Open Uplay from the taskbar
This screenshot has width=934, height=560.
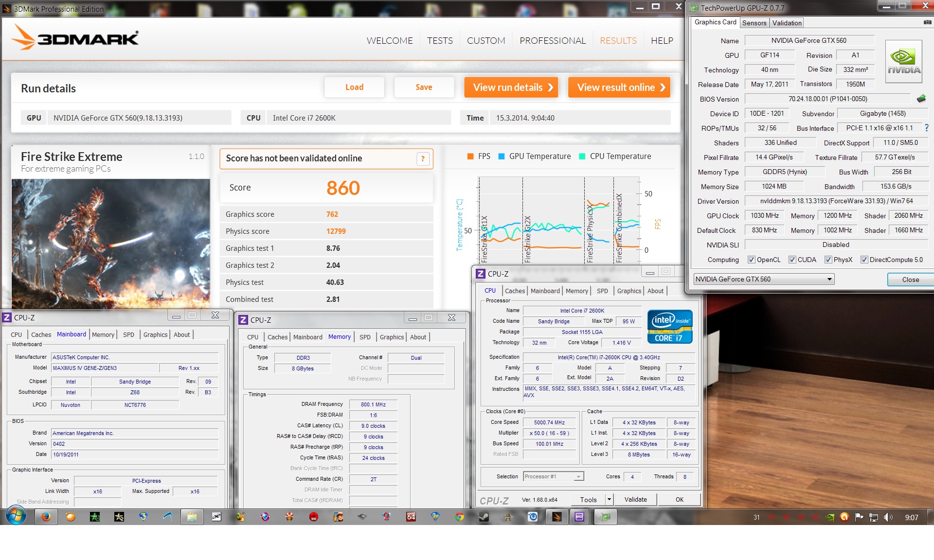pos(533,517)
